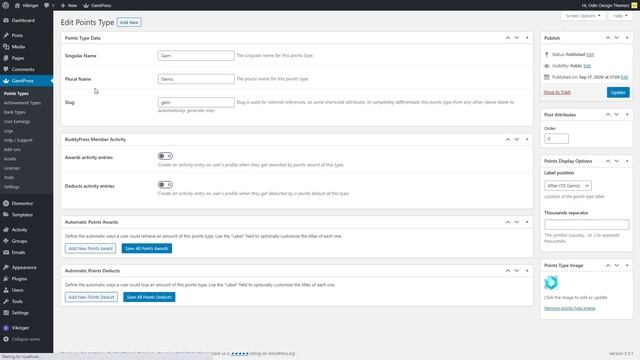Focus the Slug input field

pos(196,102)
